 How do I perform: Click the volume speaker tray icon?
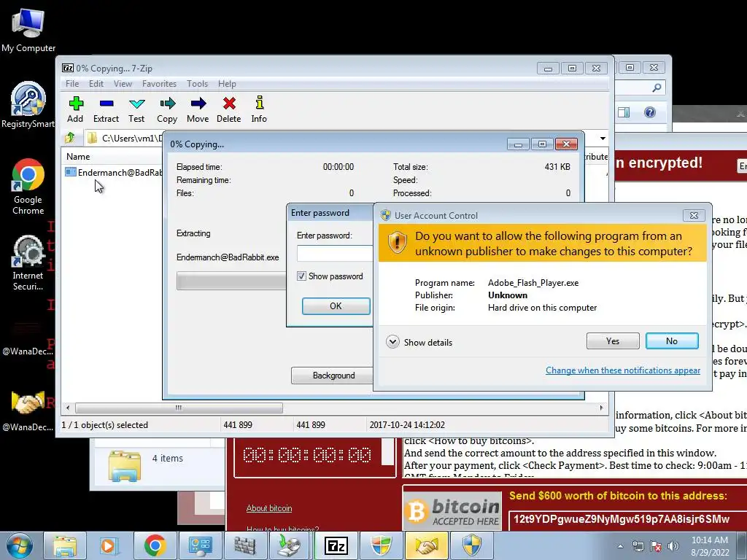[x=673, y=546]
